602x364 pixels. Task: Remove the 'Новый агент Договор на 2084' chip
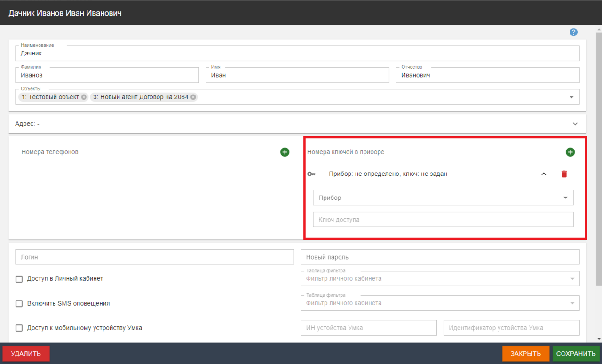tap(193, 97)
